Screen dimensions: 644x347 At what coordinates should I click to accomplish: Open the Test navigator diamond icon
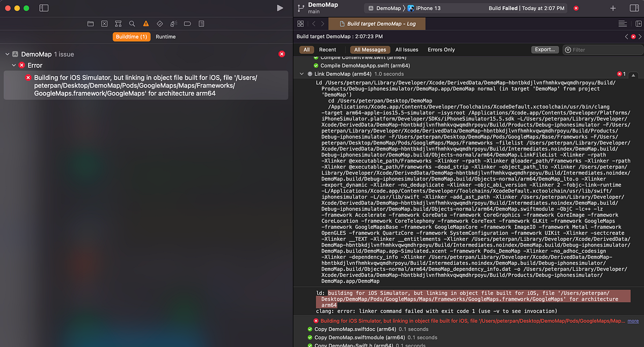[x=159, y=24]
